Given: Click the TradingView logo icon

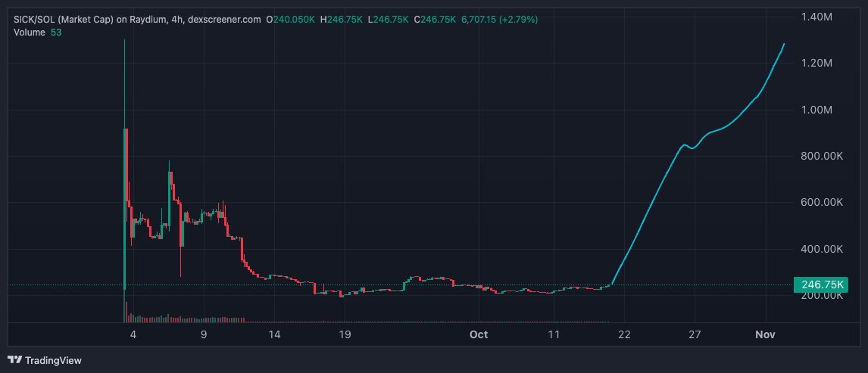Looking at the screenshot, I should coord(15,360).
